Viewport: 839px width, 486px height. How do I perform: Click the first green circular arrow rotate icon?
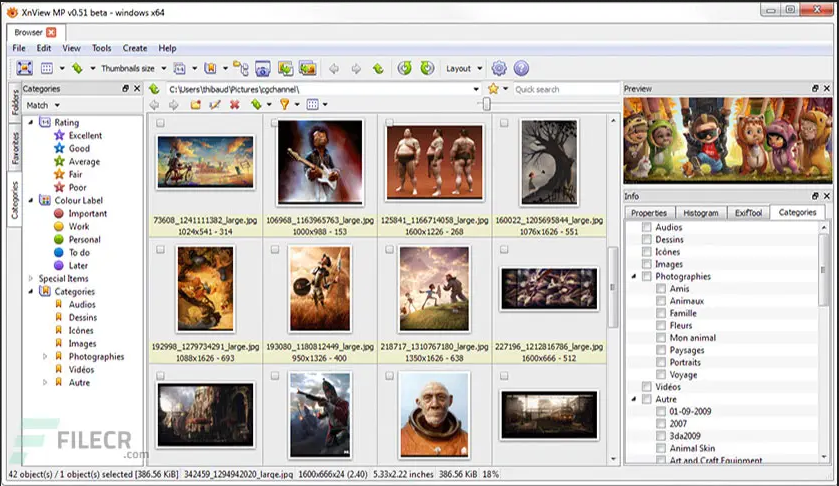(x=404, y=69)
